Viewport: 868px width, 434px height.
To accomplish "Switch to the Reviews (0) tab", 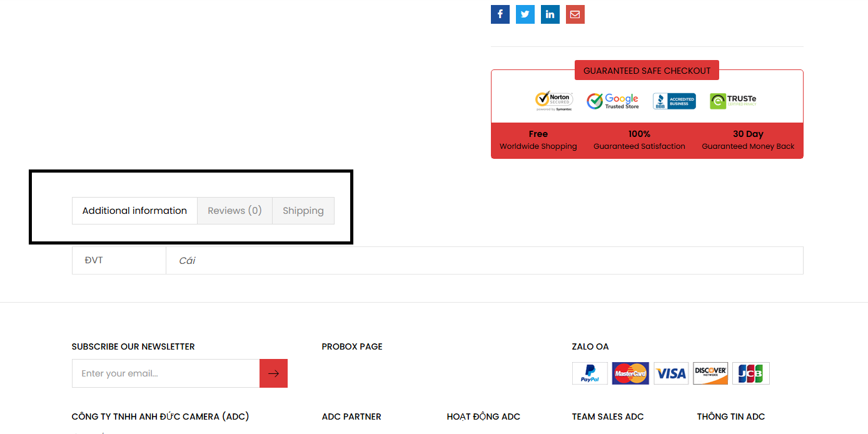I will pos(235,211).
